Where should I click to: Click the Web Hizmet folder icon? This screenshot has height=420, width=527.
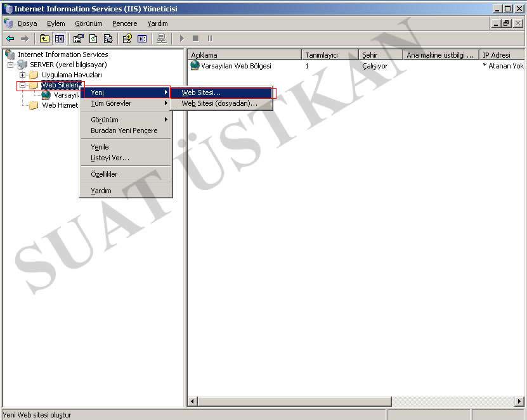(x=34, y=105)
